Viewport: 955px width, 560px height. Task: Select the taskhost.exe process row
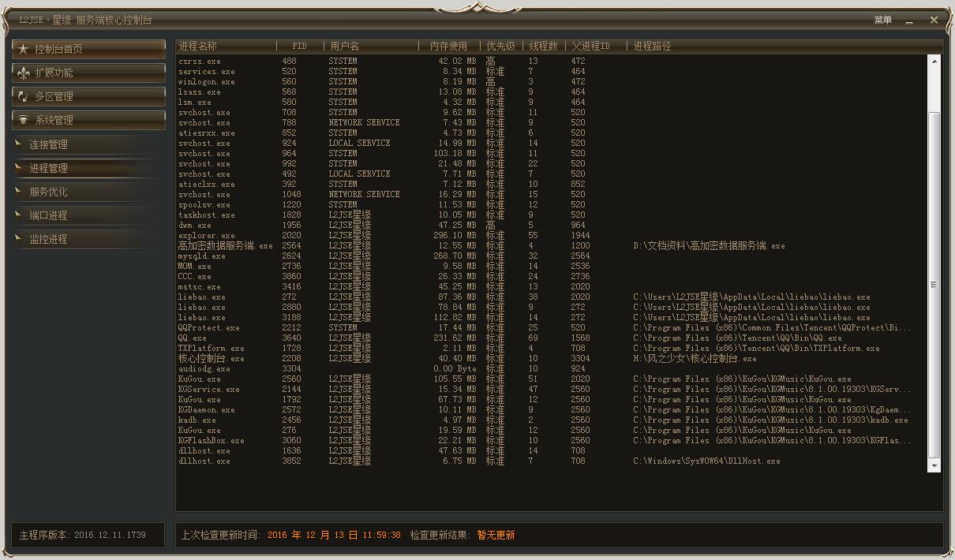pyautogui.click(x=550, y=215)
